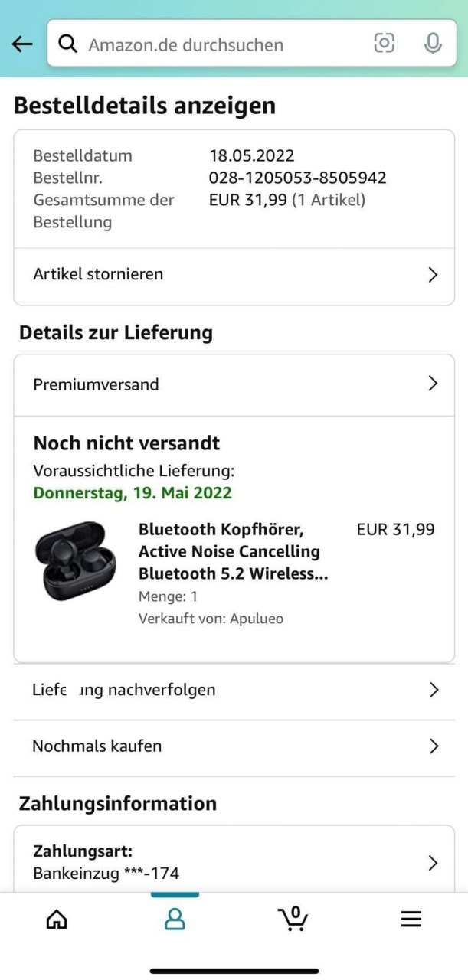Open the Bluetooth Kopfhörer product title
This screenshot has width=468, height=980.
click(233, 551)
